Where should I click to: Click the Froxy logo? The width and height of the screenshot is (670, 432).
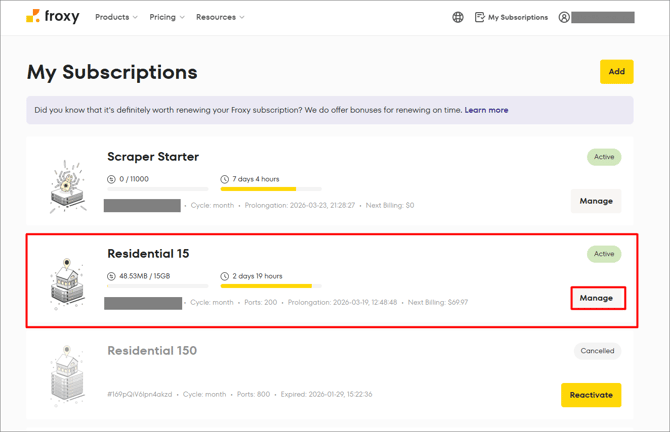click(52, 17)
